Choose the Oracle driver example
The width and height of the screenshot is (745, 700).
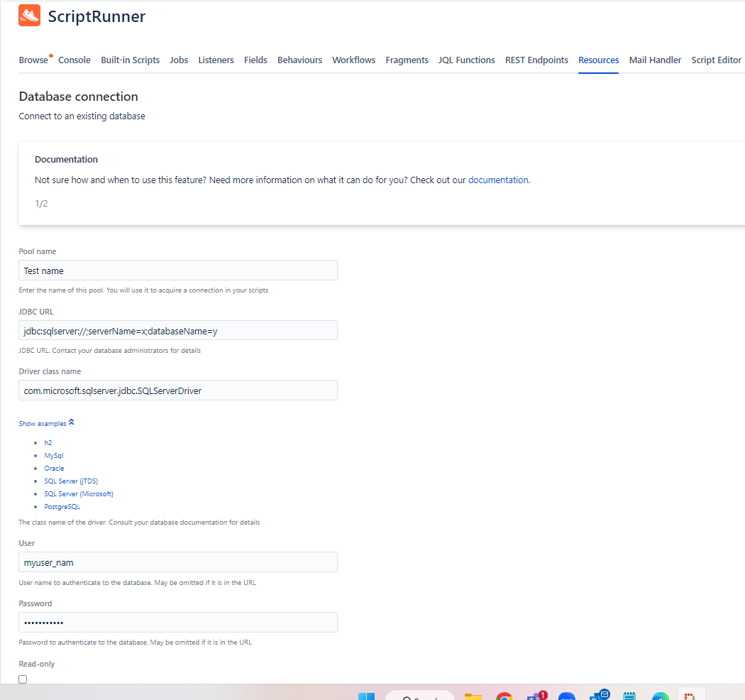click(x=54, y=468)
